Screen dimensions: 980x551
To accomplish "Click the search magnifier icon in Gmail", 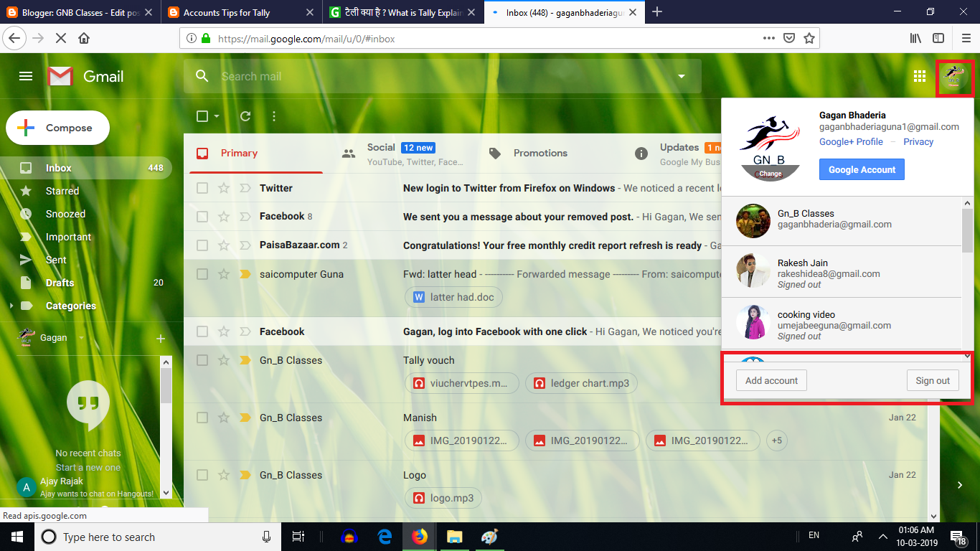I will [202, 76].
